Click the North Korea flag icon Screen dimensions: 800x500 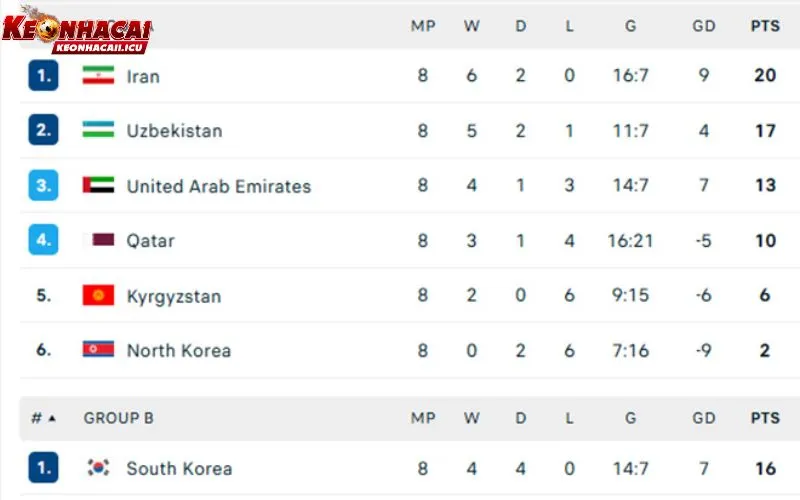[98, 349]
